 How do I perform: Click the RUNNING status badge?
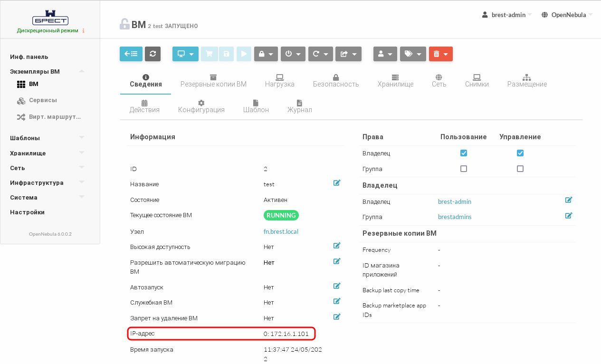281,215
